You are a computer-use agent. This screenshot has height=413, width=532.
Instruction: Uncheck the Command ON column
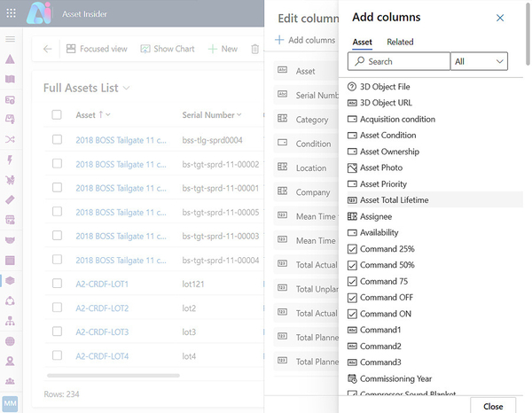click(352, 314)
